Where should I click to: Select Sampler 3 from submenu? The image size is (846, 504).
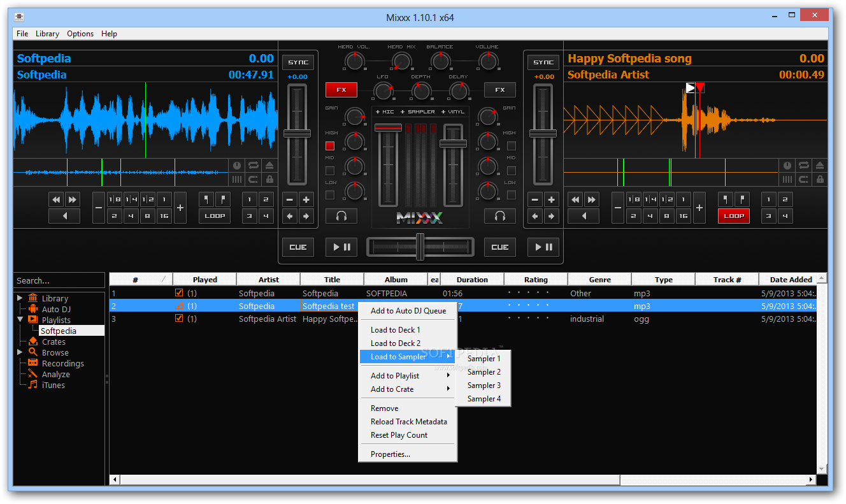(x=484, y=385)
